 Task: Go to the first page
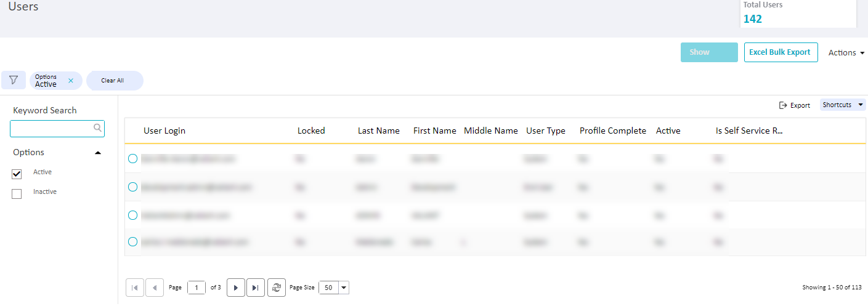(135, 288)
